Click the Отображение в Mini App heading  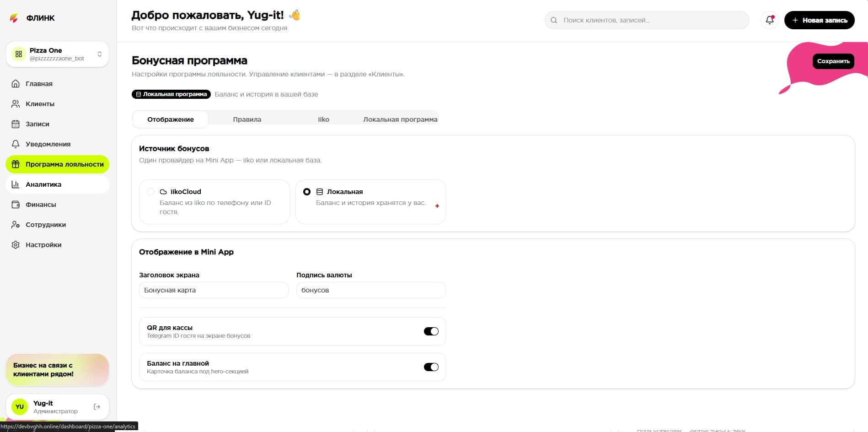186,252
